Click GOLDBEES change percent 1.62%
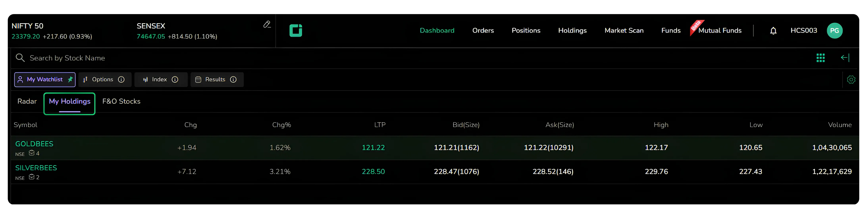 [x=280, y=148]
